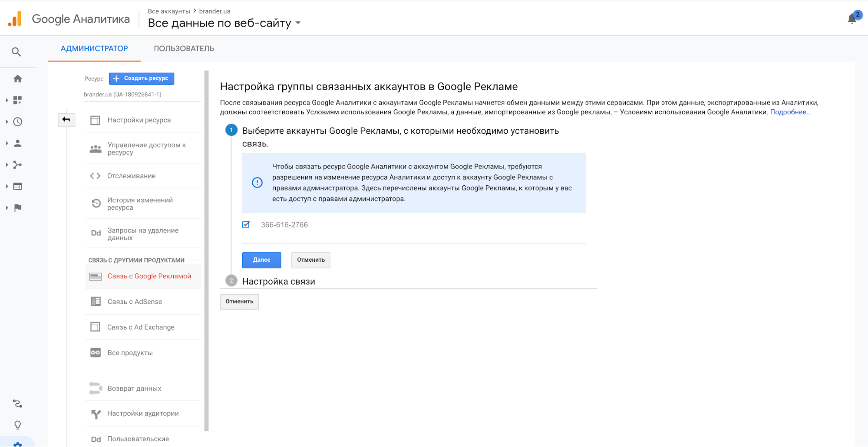Click the search magnifier icon in sidebar
868x447 pixels.
click(16, 52)
